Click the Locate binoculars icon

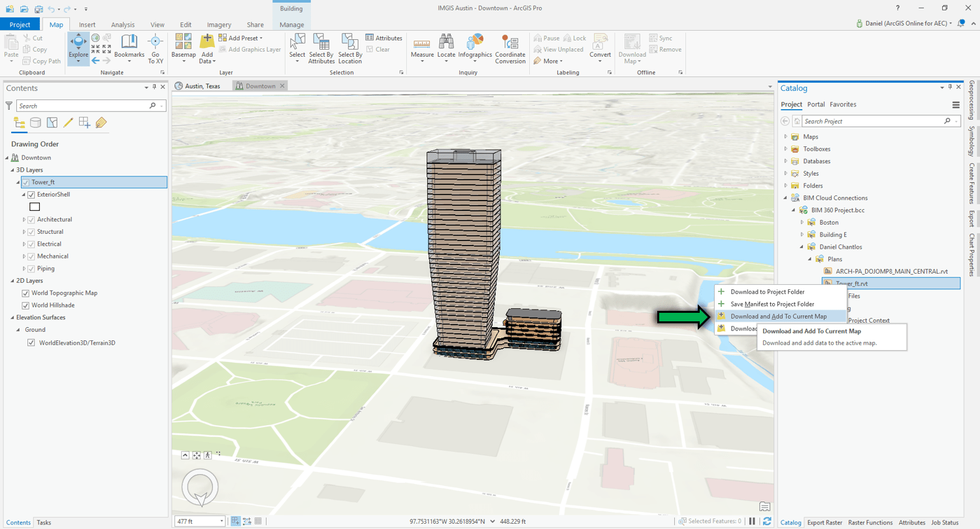click(446, 42)
